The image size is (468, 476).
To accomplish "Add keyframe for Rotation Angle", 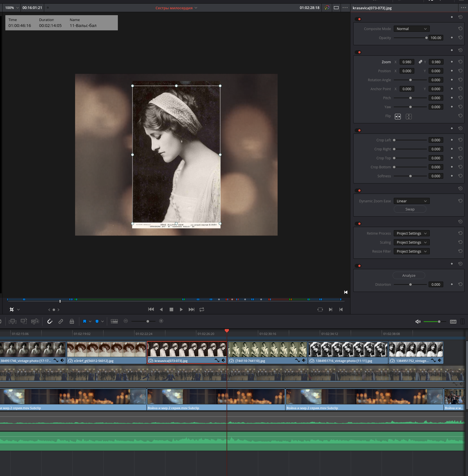I will click(452, 80).
